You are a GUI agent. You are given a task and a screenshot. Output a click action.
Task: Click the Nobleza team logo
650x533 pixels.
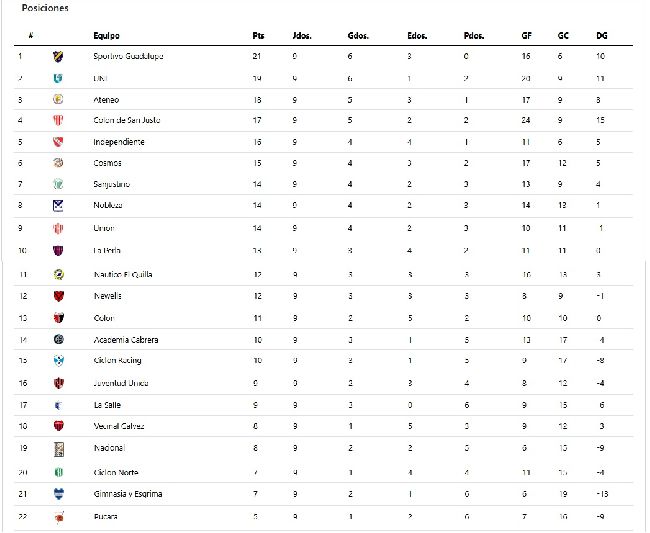coord(58,205)
